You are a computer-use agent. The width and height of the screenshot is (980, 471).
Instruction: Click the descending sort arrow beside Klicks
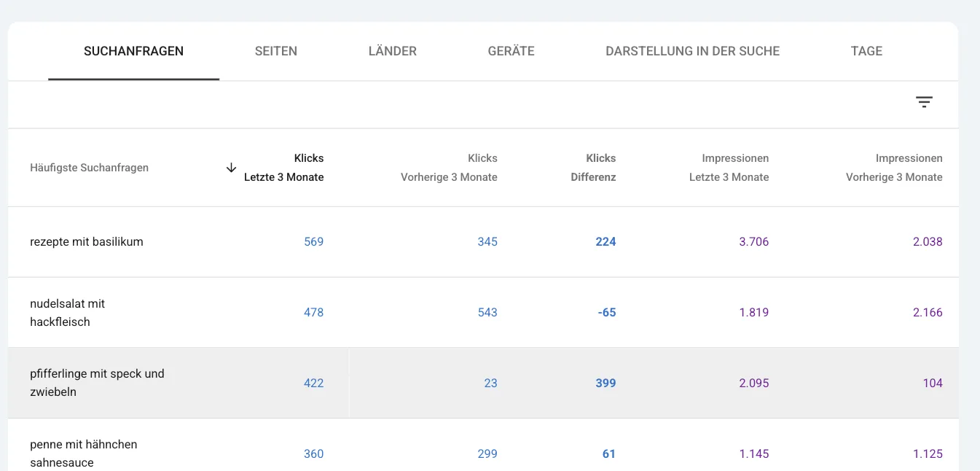231,168
